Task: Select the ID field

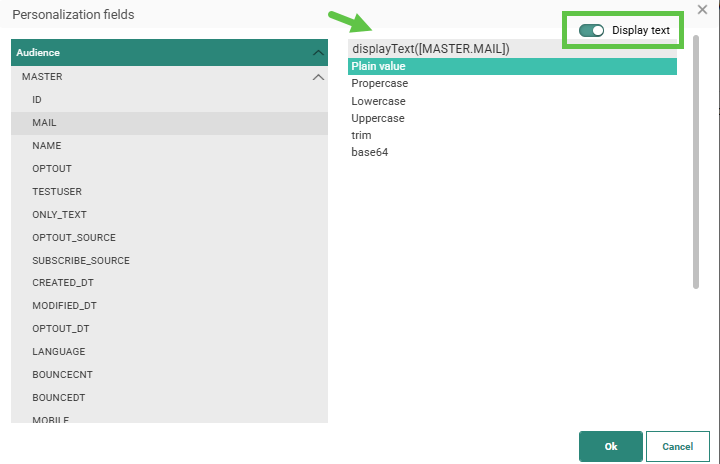Action: (37, 100)
